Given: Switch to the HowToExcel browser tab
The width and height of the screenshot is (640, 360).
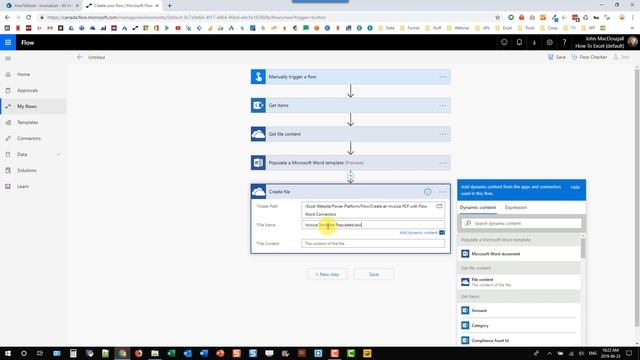Looking at the screenshot, I should coord(42,6).
